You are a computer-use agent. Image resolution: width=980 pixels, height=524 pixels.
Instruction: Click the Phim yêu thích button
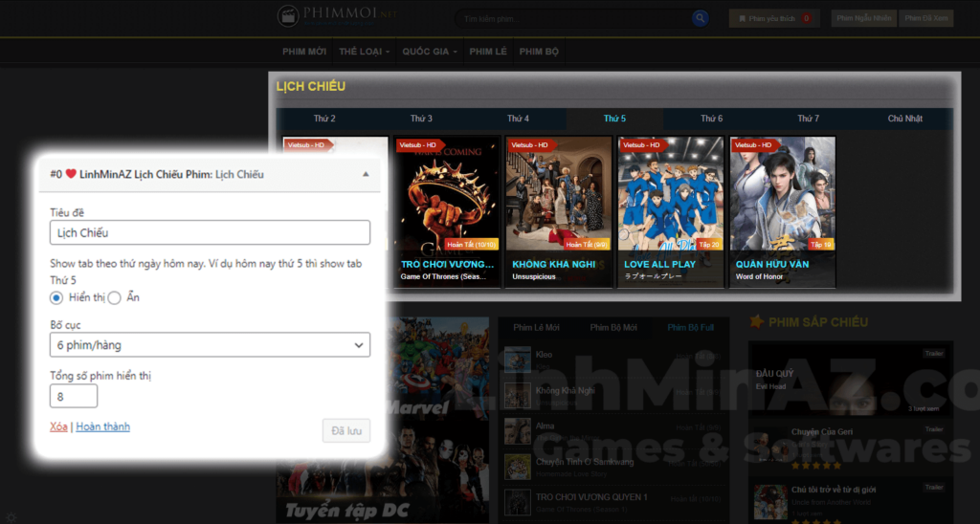pyautogui.click(x=774, y=18)
